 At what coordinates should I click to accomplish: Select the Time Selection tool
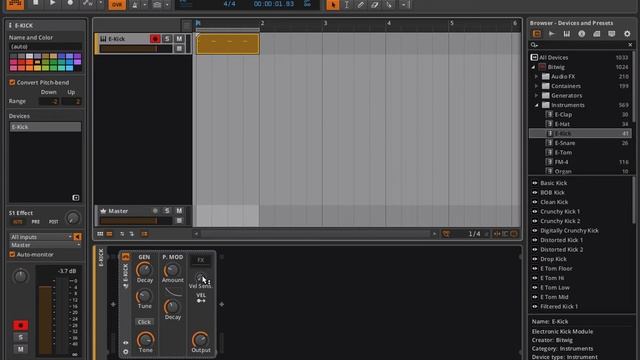[x=347, y=4]
